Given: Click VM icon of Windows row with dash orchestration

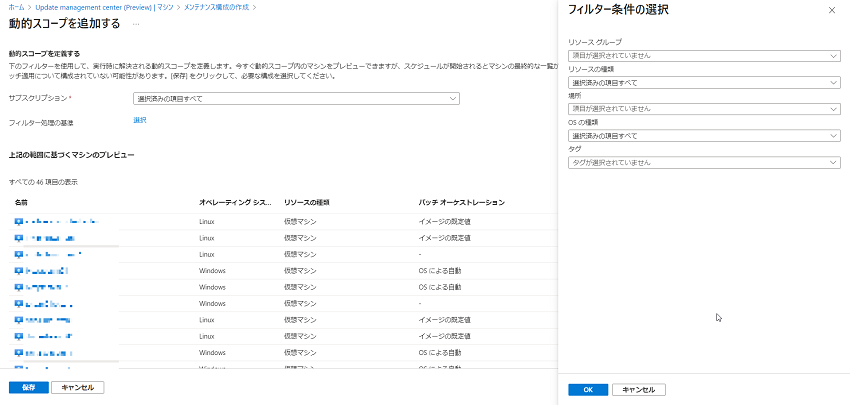Looking at the screenshot, I should pos(19,303).
